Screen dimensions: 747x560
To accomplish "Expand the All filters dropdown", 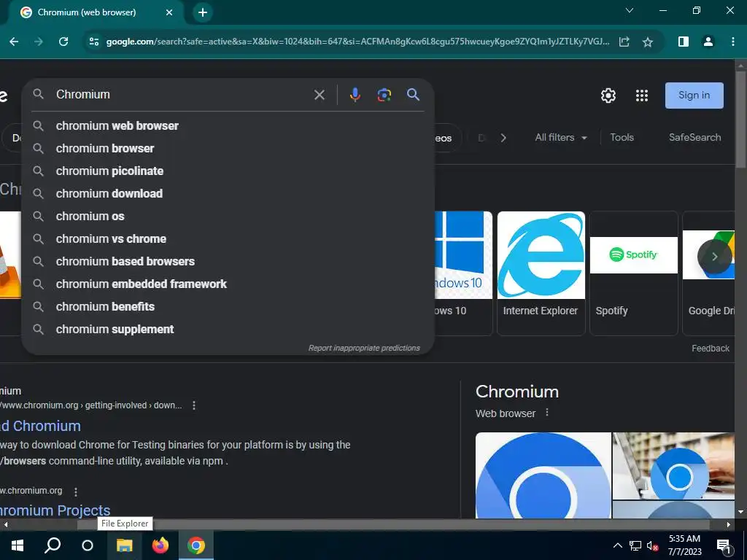I will click(x=560, y=138).
